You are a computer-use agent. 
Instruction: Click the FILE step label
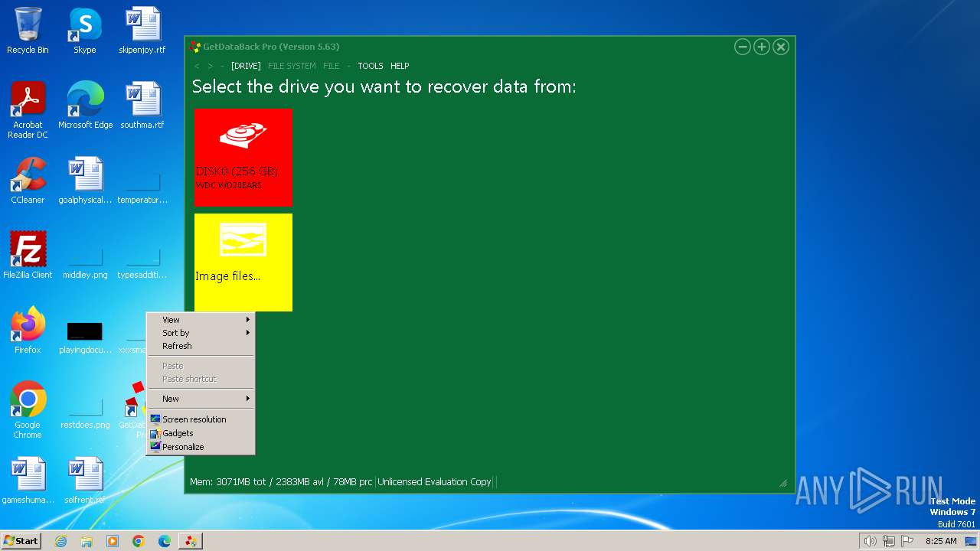click(331, 66)
